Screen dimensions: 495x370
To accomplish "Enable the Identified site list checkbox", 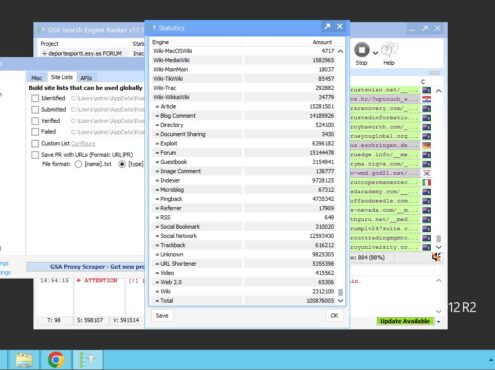I will coord(35,98).
